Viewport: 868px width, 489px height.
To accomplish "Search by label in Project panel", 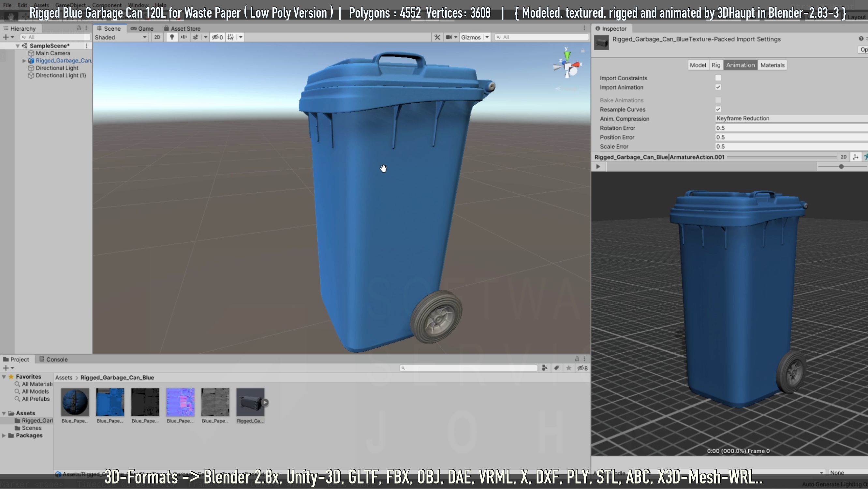I will pos(556,368).
